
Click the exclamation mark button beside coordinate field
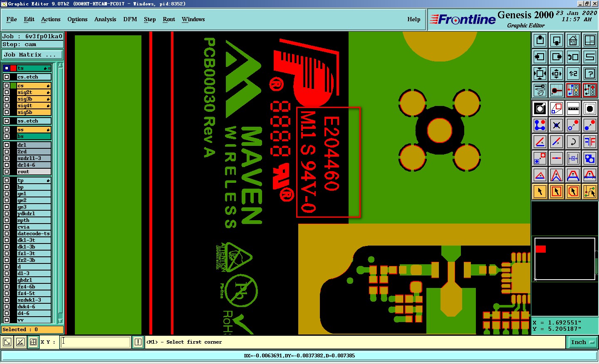(138, 342)
